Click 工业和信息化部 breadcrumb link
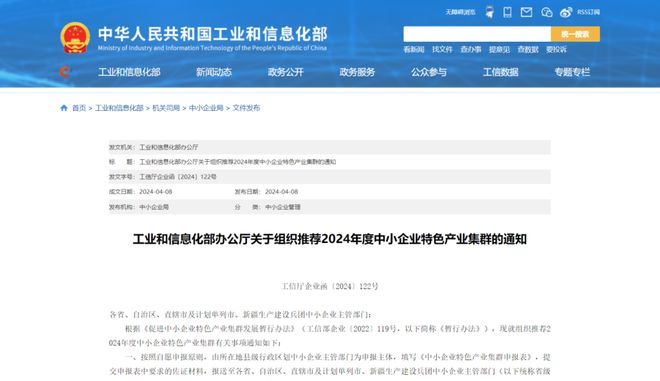The height and width of the screenshot is (381, 660). click(119, 108)
